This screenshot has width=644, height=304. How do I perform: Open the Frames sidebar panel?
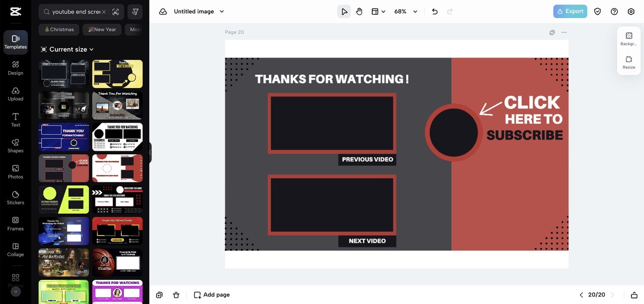click(x=16, y=224)
